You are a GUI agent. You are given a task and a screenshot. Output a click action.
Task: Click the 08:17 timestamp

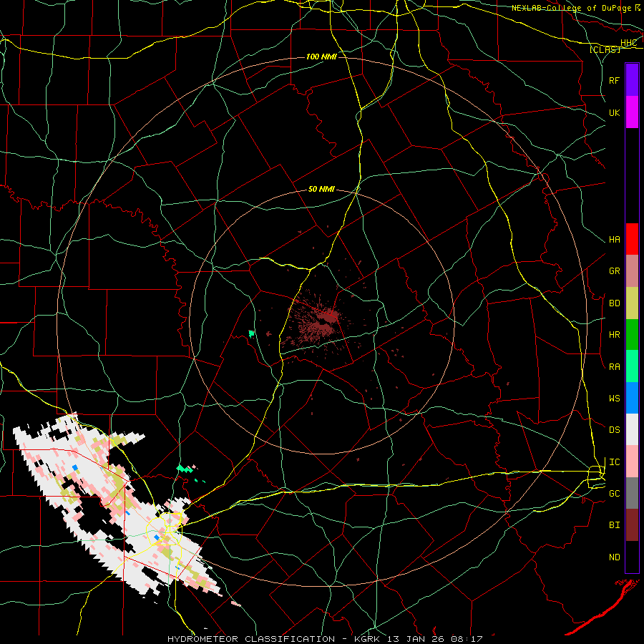pyautogui.click(x=469, y=639)
